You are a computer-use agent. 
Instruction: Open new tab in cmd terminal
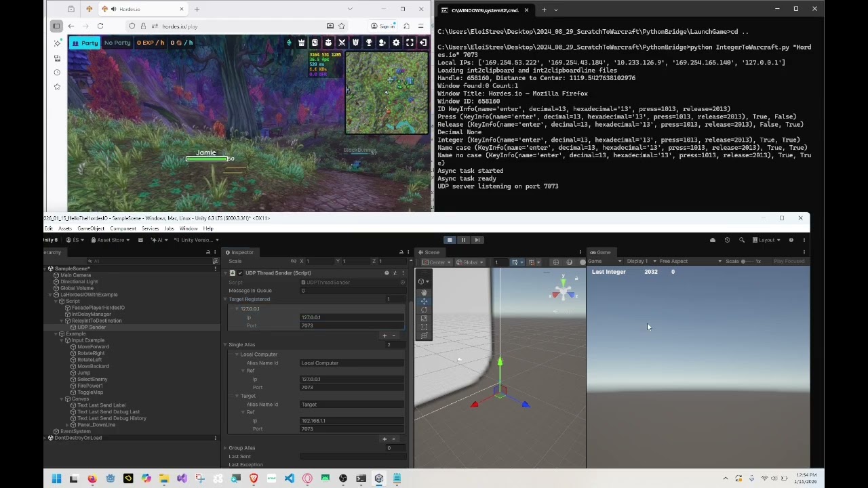[x=543, y=10]
